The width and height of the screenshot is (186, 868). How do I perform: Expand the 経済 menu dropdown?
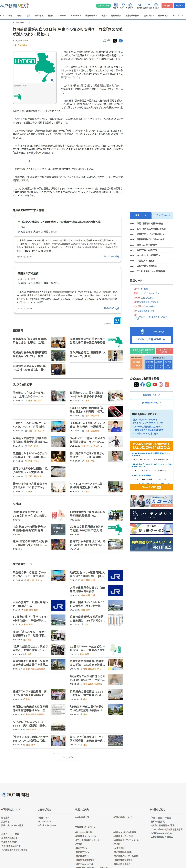[51, 15]
